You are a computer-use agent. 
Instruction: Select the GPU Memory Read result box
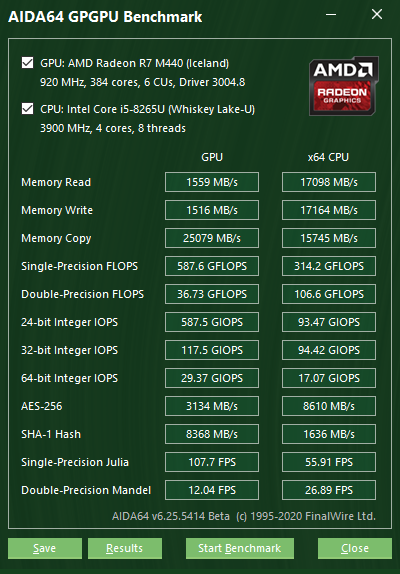(x=212, y=182)
